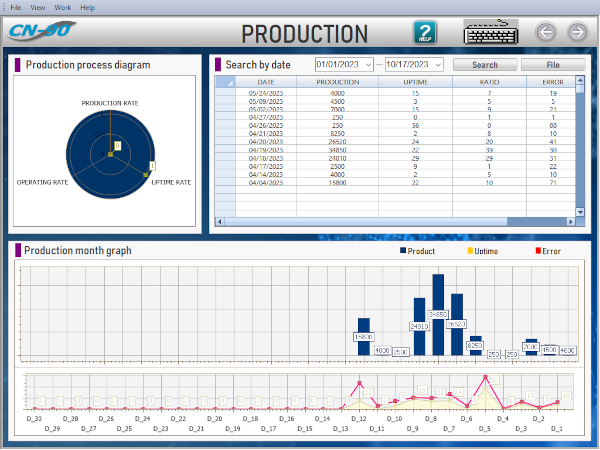Click the table select-all corner cell

tap(225, 82)
